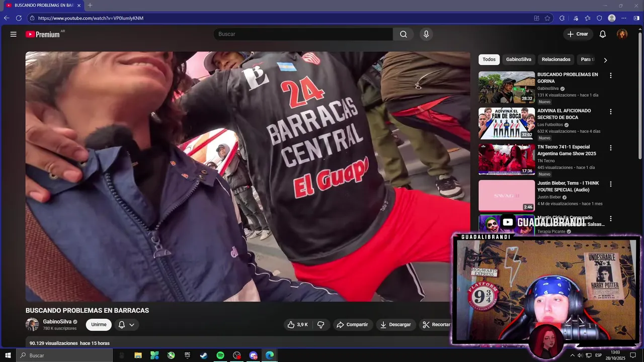Open browser profile avatar
644x362 pixels.
pos(612,18)
